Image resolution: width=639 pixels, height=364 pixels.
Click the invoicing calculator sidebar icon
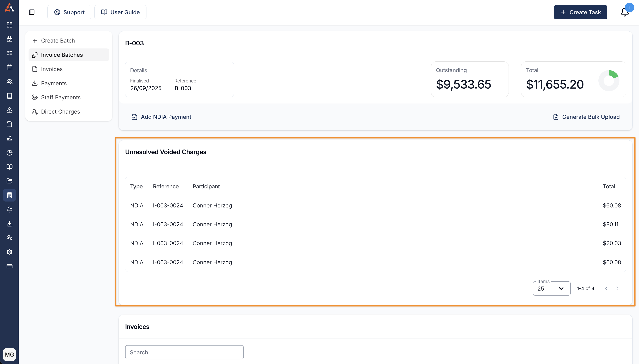[9, 195]
